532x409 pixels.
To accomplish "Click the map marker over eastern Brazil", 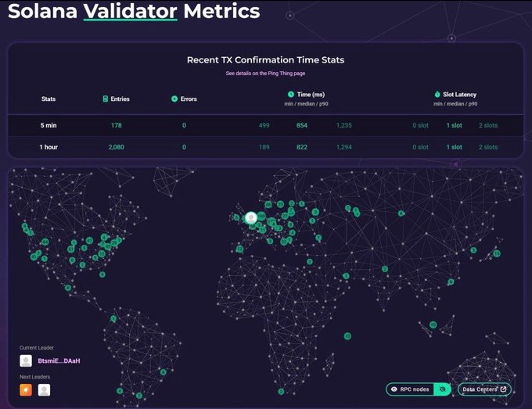I will click(164, 372).
